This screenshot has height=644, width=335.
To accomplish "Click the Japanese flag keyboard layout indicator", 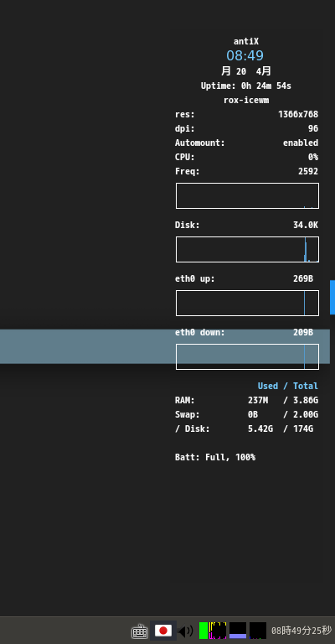I will click(163, 631).
